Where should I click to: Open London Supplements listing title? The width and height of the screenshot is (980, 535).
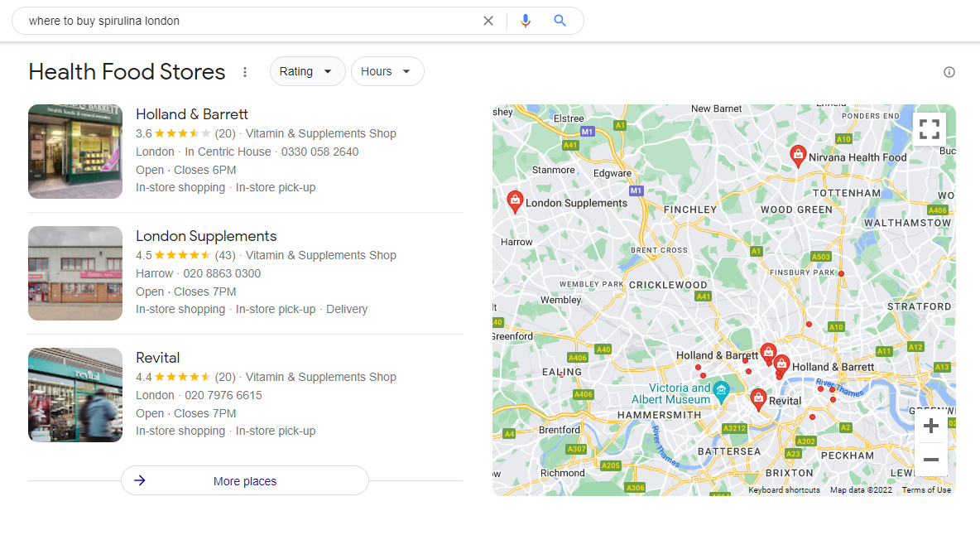click(x=206, y=236)
